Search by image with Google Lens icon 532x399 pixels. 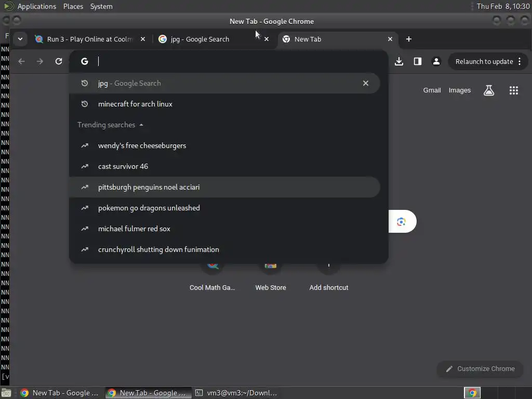tap(402, 221)
